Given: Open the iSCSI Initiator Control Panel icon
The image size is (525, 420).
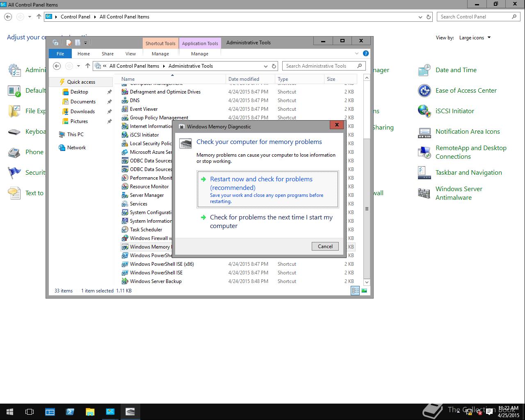Looking at the screenshot, I should click(x=424, y=111).
